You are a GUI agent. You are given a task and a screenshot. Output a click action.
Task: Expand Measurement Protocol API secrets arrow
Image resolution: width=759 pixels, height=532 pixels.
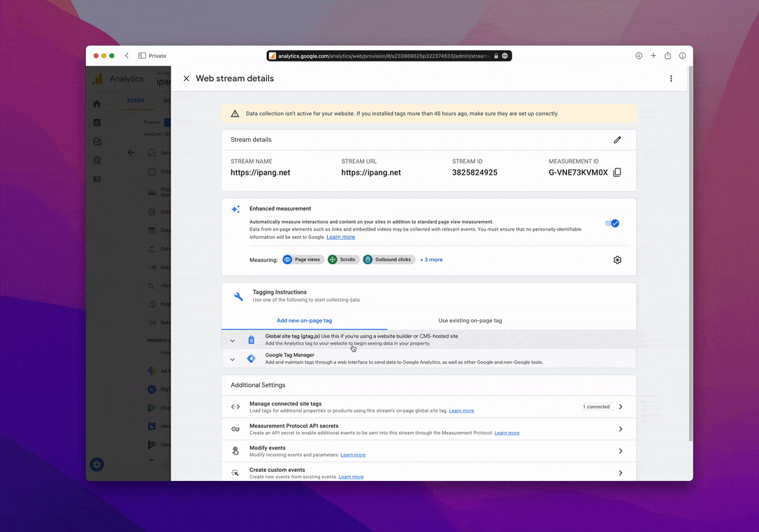pos(620,429)
